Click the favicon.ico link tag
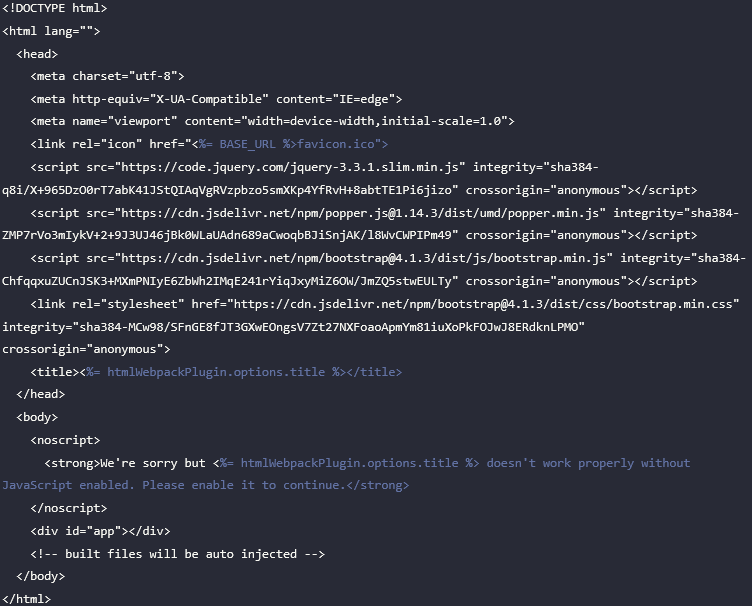This screenshot has width=752, height=606. (209, 144)
